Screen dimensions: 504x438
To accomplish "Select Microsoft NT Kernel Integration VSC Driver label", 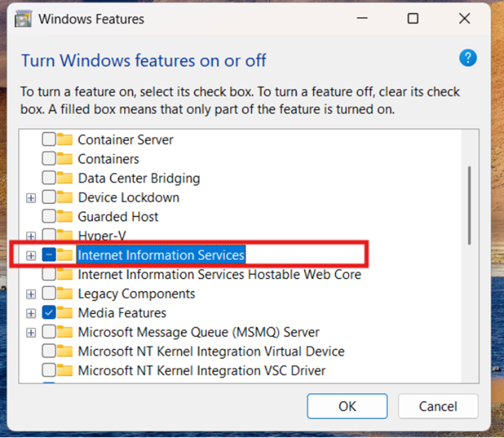I will click(x=202, y=371).
